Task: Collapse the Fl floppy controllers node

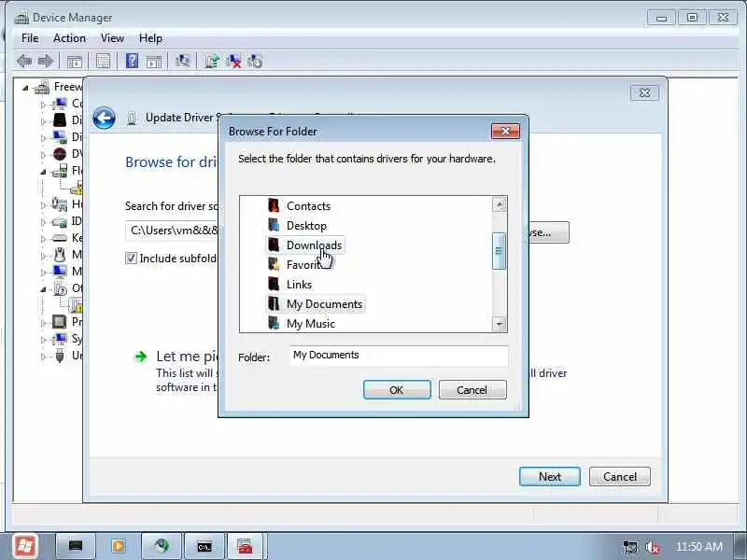Action: click(x=43, y=172)
